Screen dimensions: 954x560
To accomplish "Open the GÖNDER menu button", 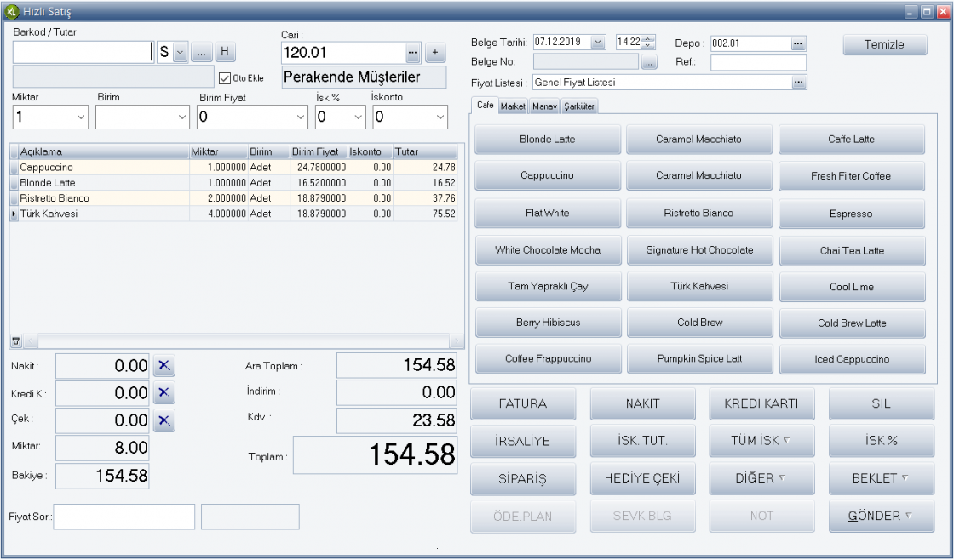I will pos(881,517).
